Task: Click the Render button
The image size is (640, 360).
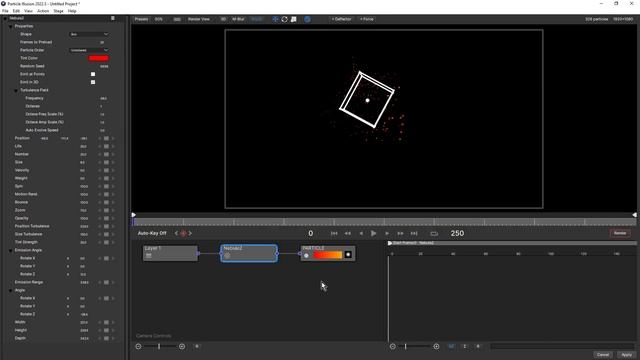Action: pyautogui.click(x=620, y=233)
